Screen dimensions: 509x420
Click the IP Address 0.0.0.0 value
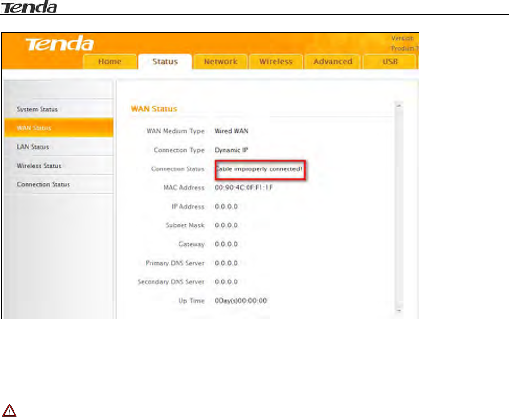(226, 206)
